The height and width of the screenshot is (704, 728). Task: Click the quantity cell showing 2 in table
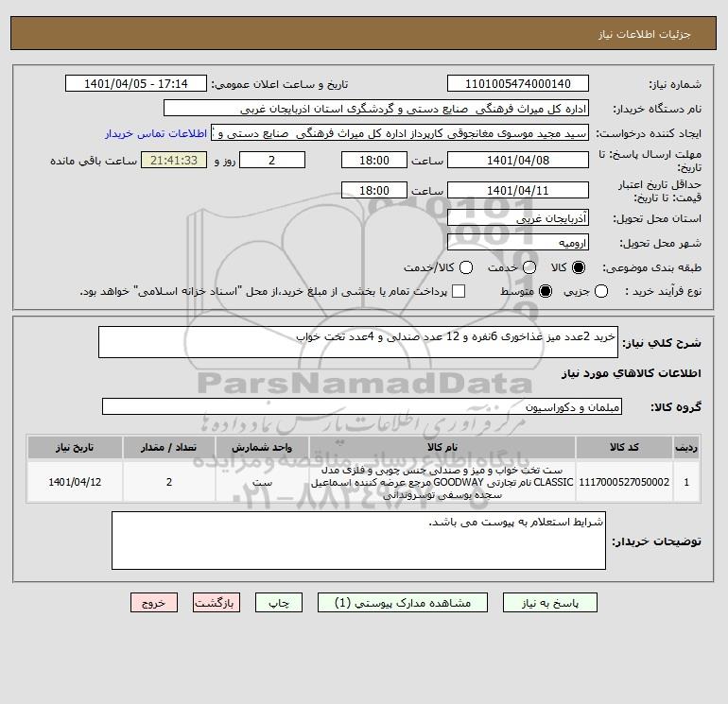[x=169, y=482]
